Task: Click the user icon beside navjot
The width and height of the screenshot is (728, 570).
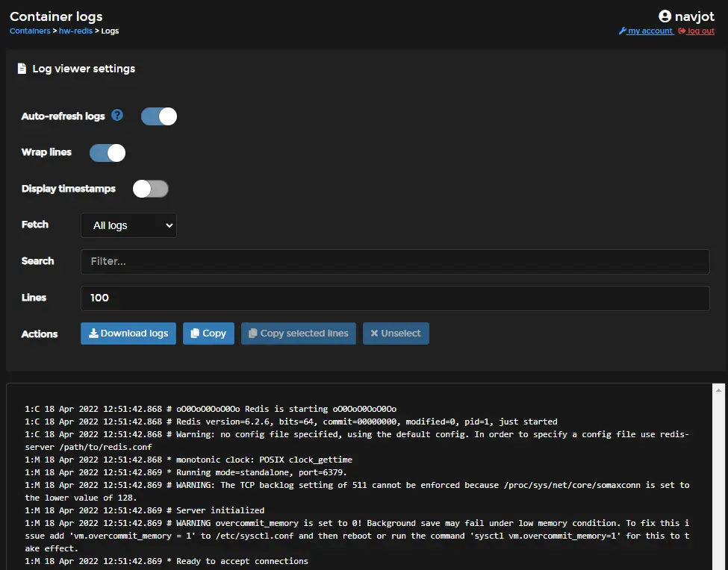Action: tap(664, 16)
